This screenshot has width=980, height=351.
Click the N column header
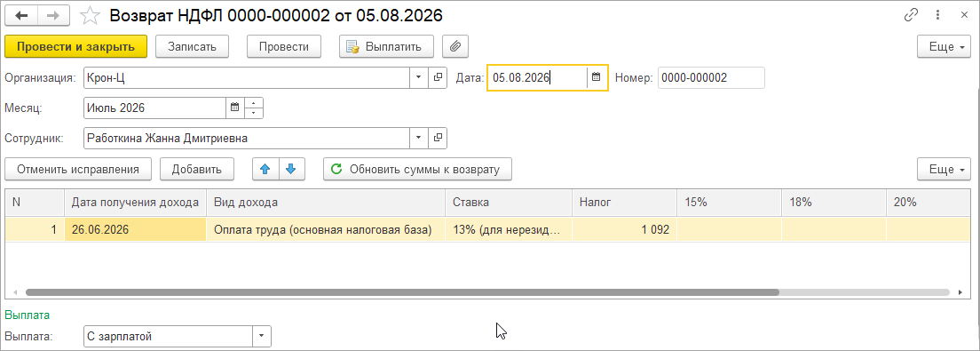click(35, 202)
